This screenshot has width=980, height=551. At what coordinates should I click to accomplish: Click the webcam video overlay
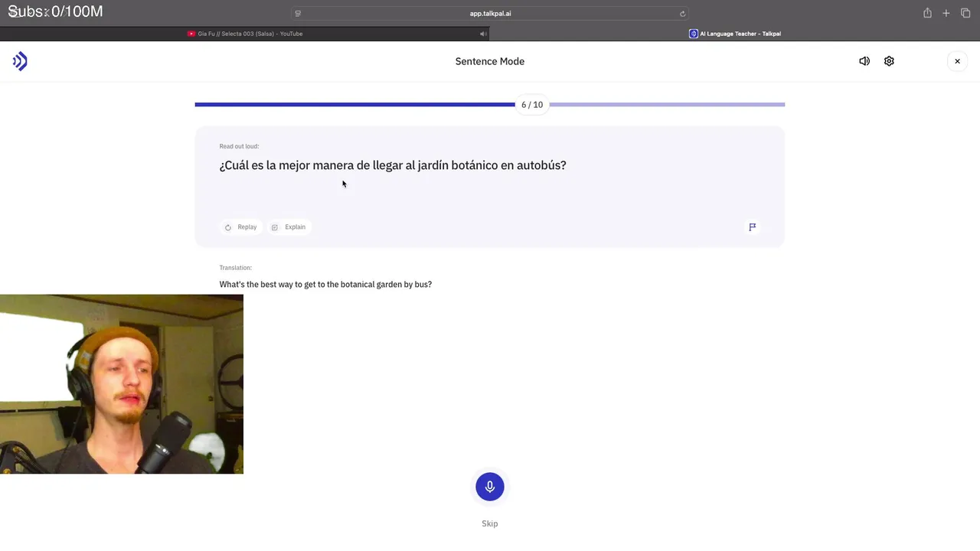point(122,384)
